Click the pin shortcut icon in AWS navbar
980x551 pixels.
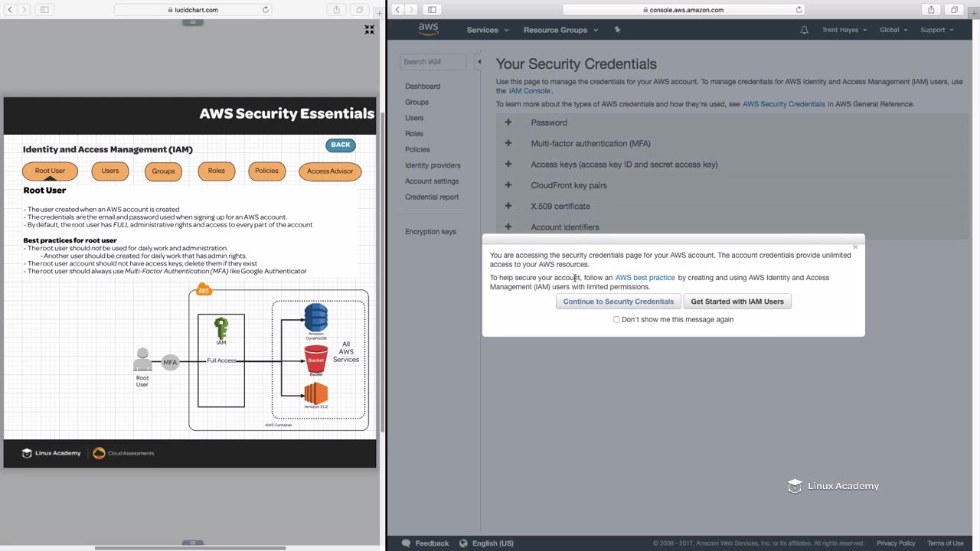point(617,30)
